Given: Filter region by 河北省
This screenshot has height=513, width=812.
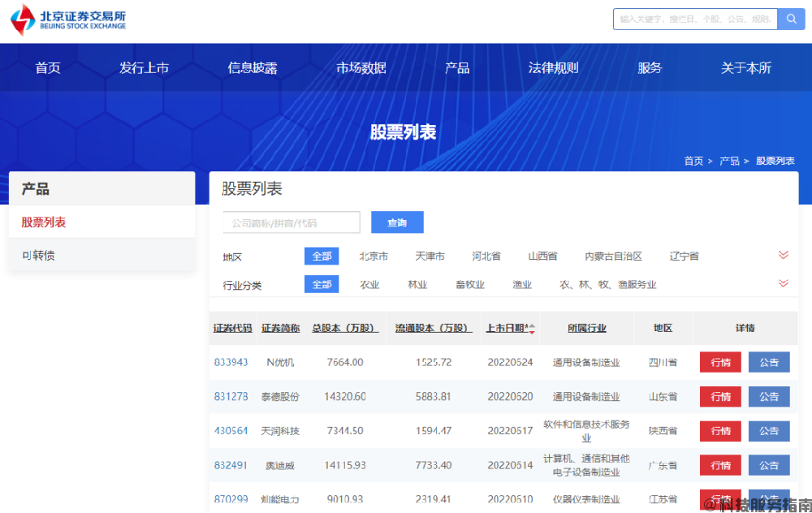Looking at the screenshot, I should (x=486, y=256).
